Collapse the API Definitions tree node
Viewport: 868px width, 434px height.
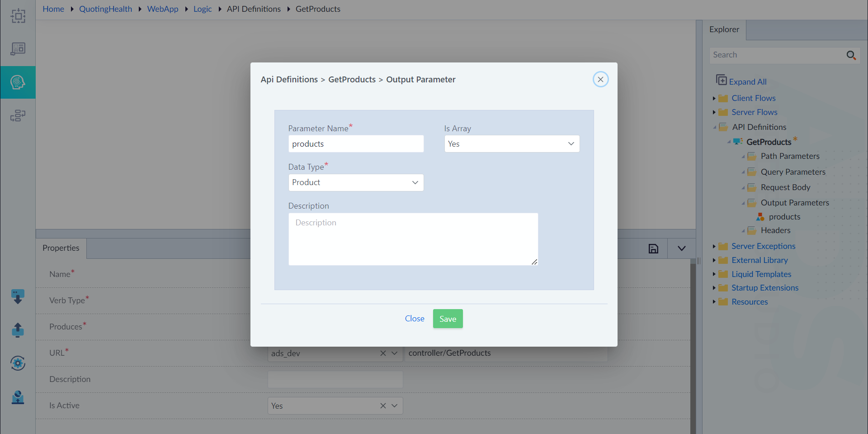[x=714, y=127]
